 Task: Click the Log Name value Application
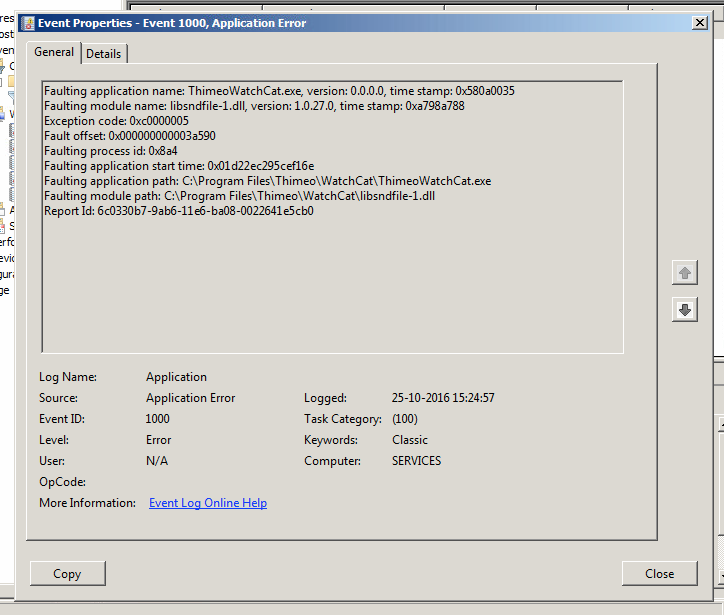[176, 377]
